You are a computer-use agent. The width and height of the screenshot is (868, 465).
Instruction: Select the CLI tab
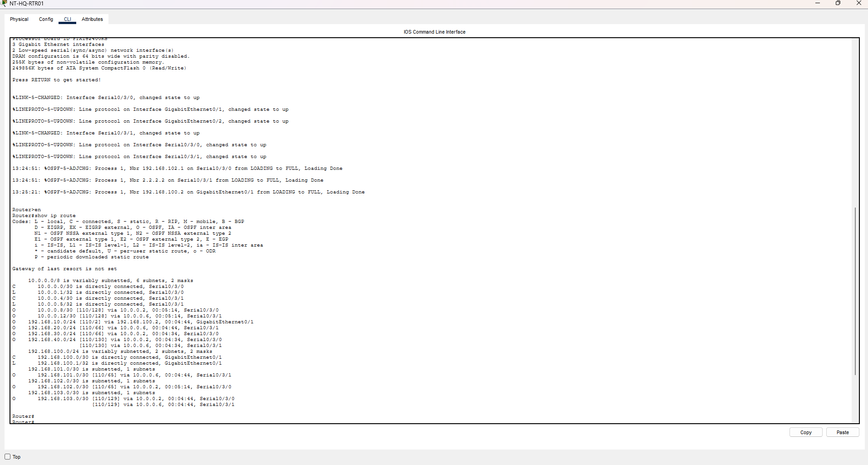pyautogui.click(x=68, y=19)
